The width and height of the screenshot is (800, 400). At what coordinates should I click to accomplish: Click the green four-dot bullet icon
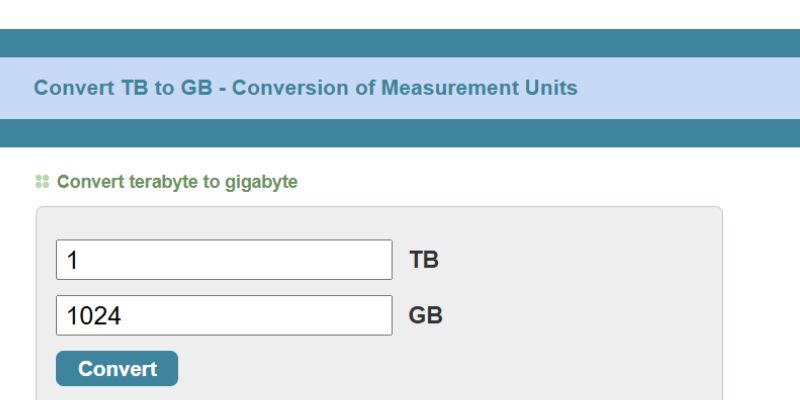(42, 182)
